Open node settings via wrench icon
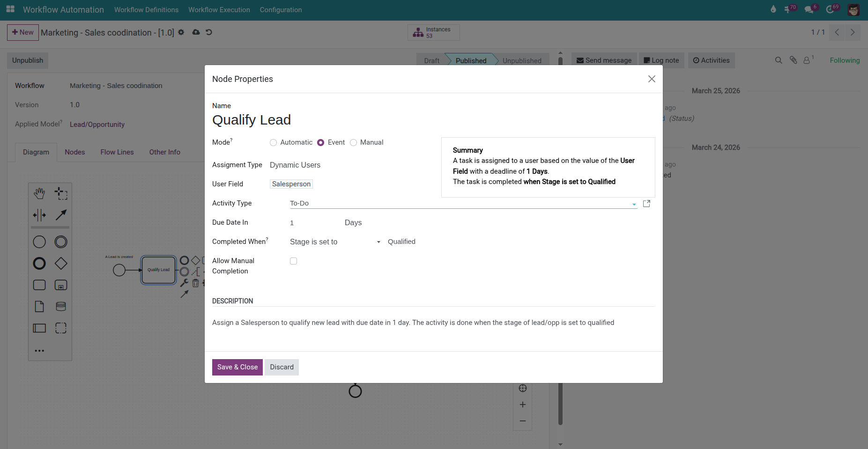 tap(184, 283)
